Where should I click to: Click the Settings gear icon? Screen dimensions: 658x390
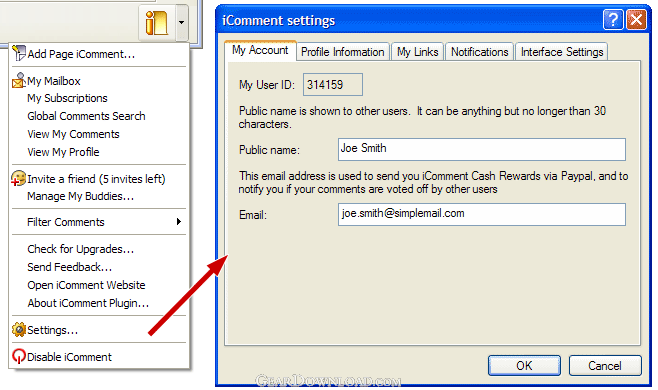(19, 330)
